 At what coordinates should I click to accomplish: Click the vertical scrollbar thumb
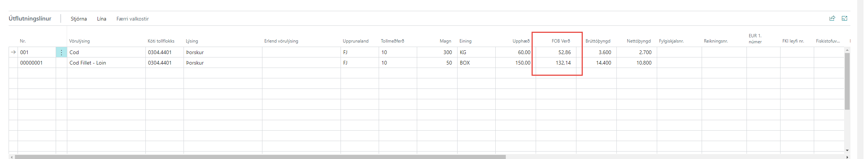pos(847,80)
